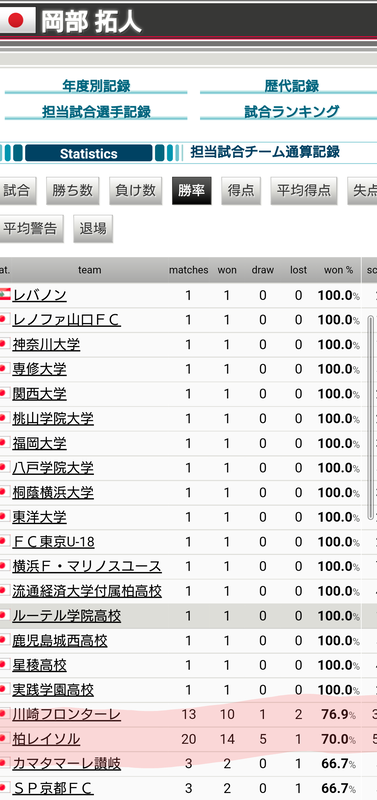The height and width of the screenshot is (800, 377).
Task: Open the 試合ランキング link
Action: [x=291, y=111]
